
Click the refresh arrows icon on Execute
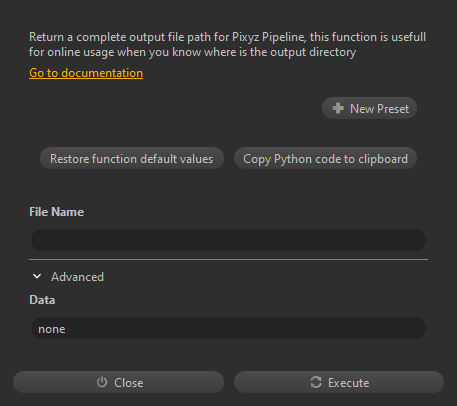point(316,382)
